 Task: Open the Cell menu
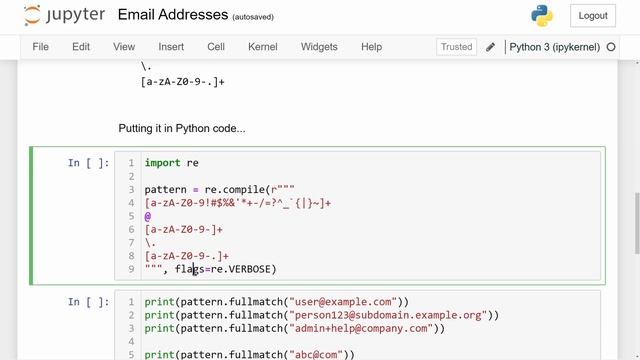tap(216, 47)
